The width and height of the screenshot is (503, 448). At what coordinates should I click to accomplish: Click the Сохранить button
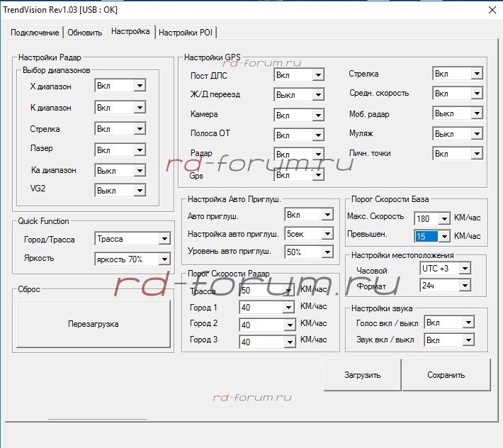click(446, 375)
